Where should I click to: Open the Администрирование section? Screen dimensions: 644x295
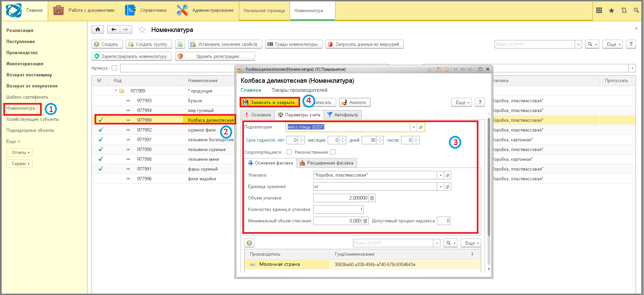[205, 10]
